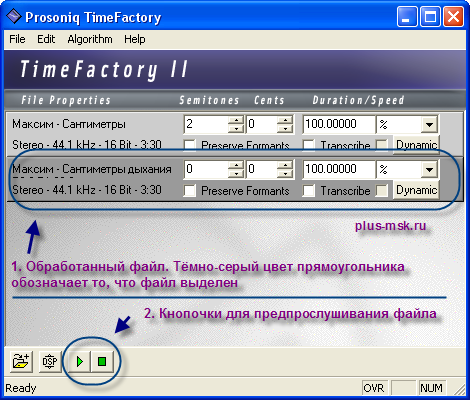
Task: Open the % unit dropdown in first file row
Action: (429, 125)
